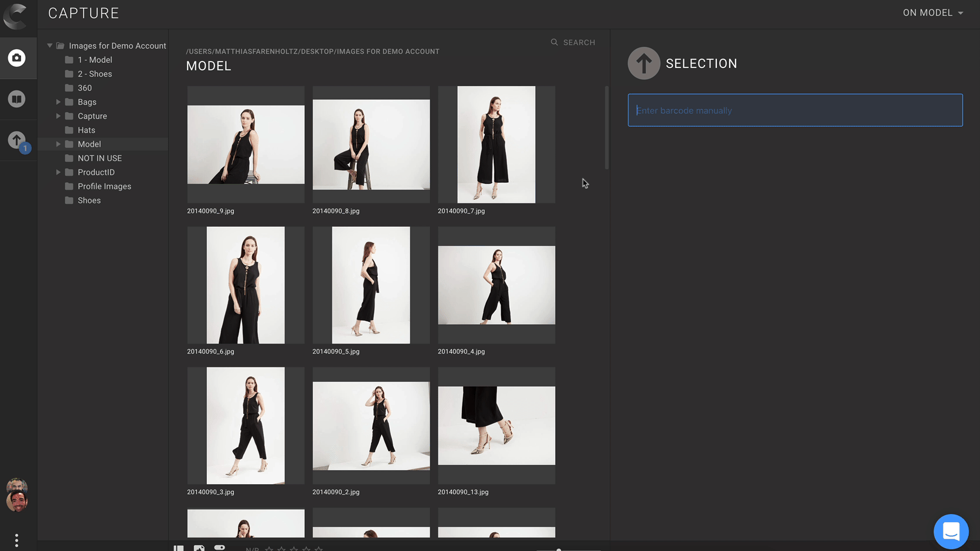Click the SEARCH field label
The height and width of the screenshot is (551, 980).
point(579,43)
